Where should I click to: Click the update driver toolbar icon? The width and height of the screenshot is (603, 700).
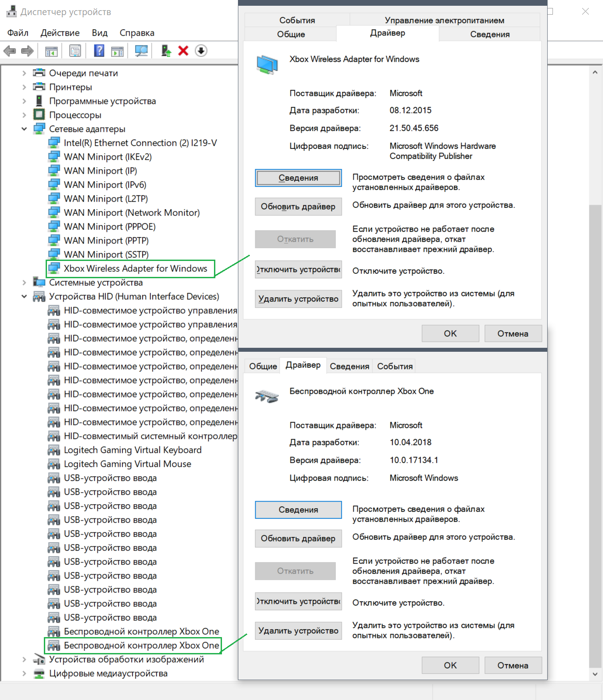click(166, 51)
